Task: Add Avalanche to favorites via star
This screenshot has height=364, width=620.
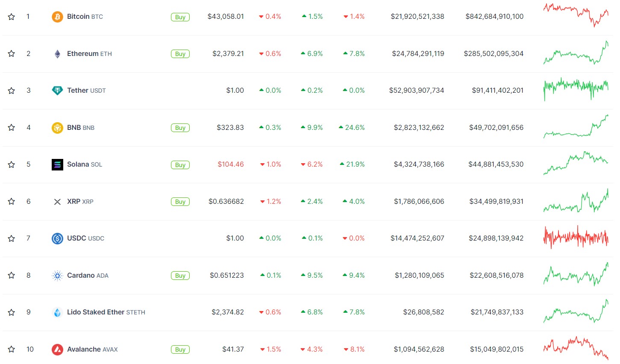Action: [x=12, y=349]
